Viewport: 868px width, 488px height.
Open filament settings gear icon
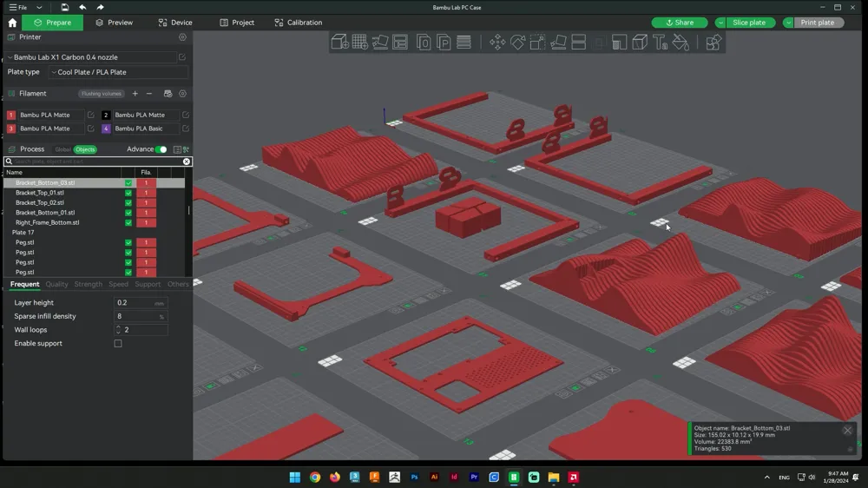pyautogui.click(x=182, y=94)
